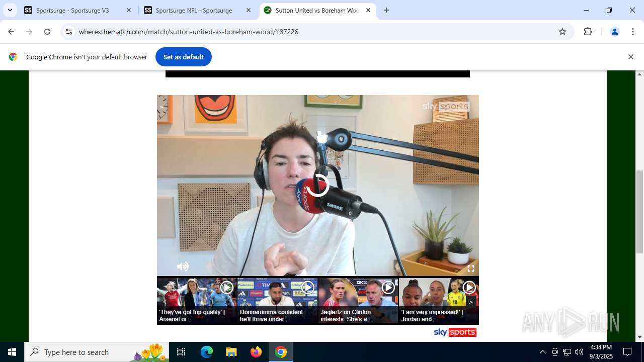
Task: Open a new browser tab
Action: pos(386,10)
